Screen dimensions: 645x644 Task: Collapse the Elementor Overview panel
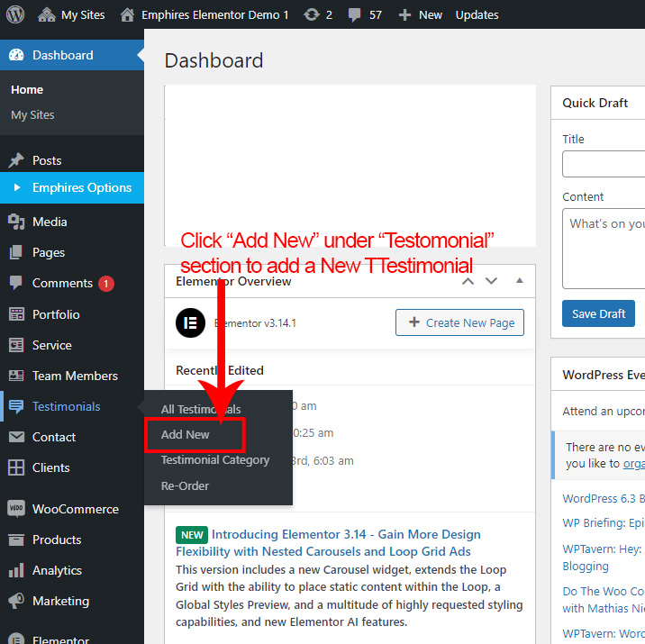(519, 281)
